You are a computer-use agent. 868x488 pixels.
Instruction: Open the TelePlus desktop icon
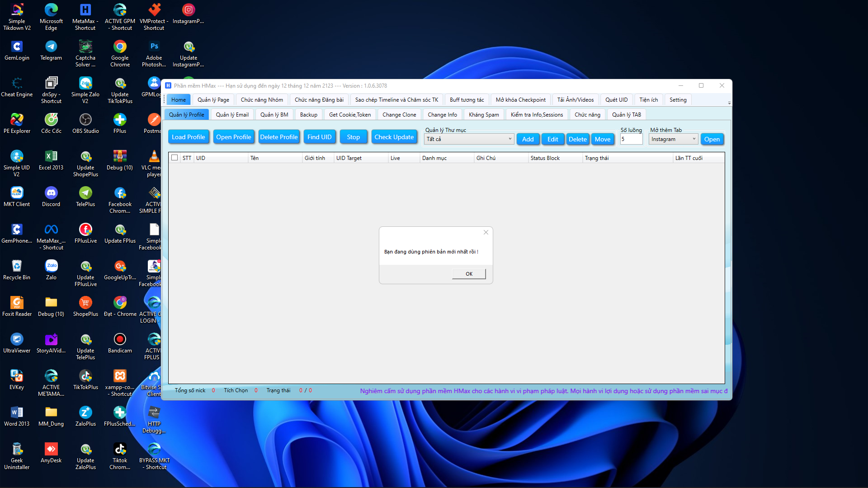(x=85, y=196)
